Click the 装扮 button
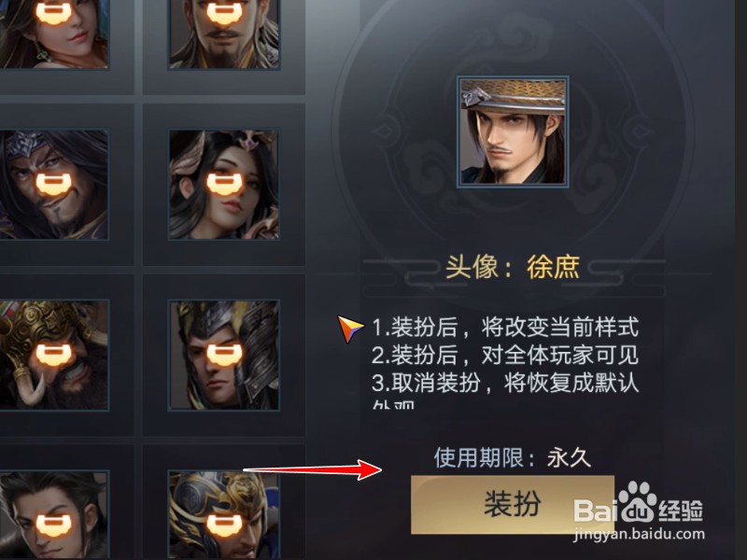The height and width of the screenshot is (560, 747). [513, 504]
